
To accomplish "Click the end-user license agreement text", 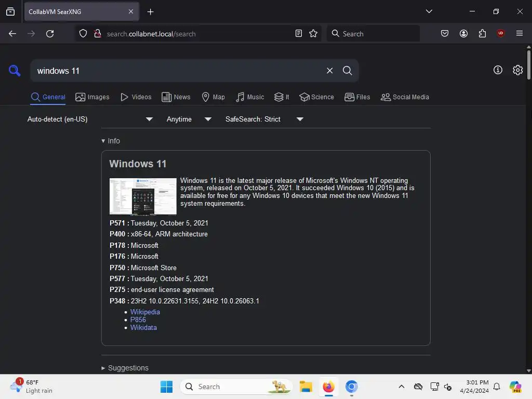I will point(172,290).
